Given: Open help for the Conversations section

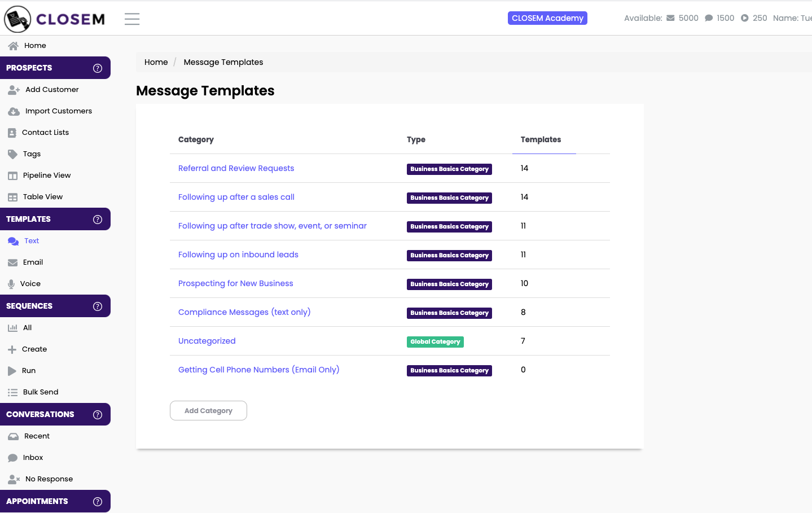Looking at the screenshot, I should tap(98, 414).
